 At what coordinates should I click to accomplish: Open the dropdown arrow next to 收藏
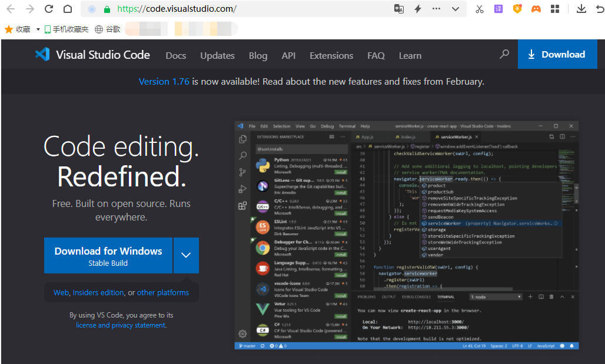[x=38, y=29]
